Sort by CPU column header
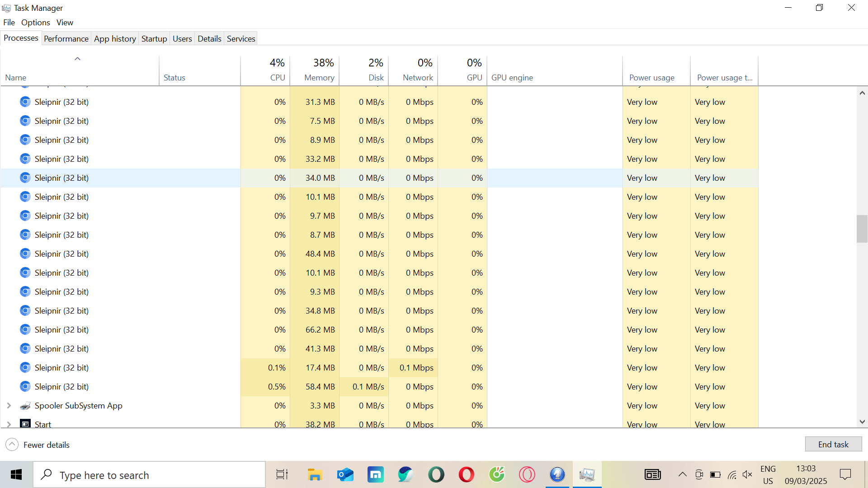The height and width of the screenshot is (488, 868). 265,70
